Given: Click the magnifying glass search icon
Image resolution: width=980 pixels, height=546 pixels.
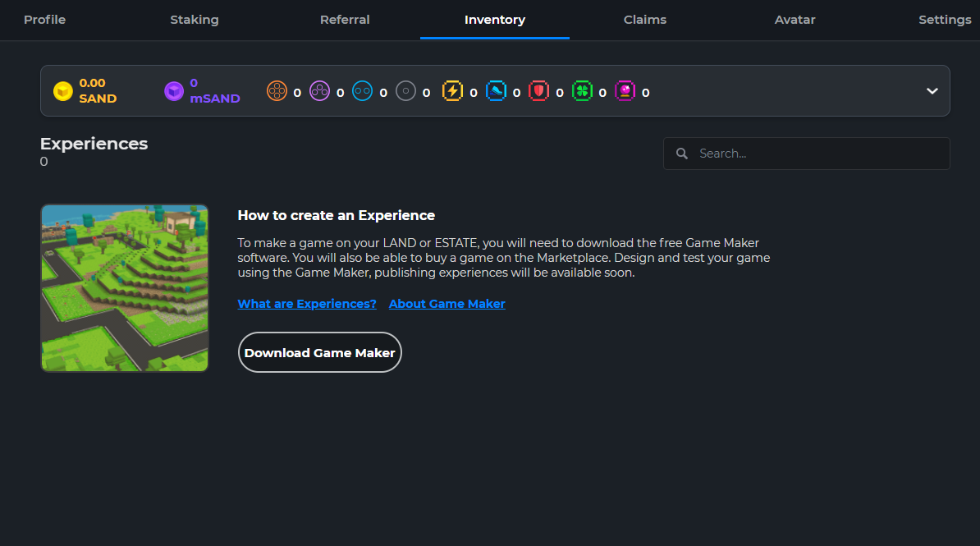Looking at the screenshot, I should tap(682, 154).
